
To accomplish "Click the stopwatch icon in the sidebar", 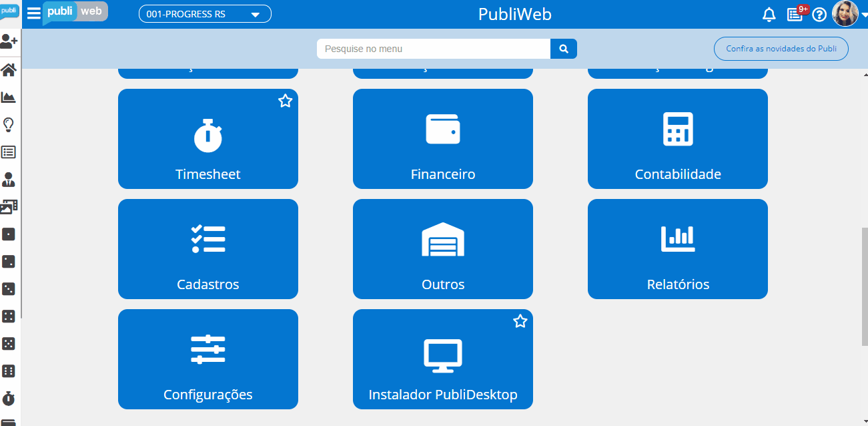I will 9,399.
